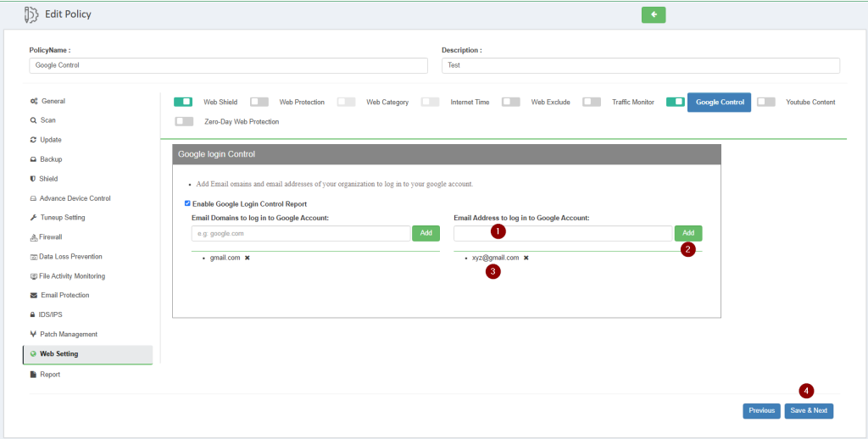Click the green back arrow button
This screenshot has height=439, width=868.
[654, 14]
